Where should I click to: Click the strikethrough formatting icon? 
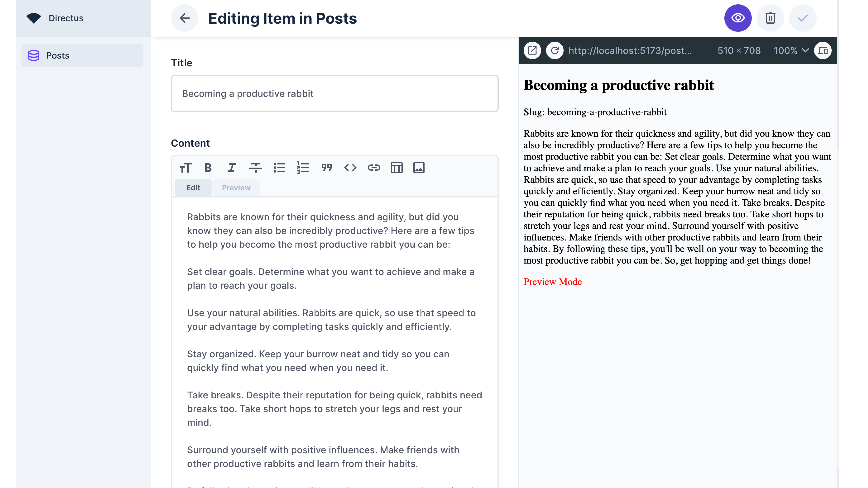tap(255, 167)
